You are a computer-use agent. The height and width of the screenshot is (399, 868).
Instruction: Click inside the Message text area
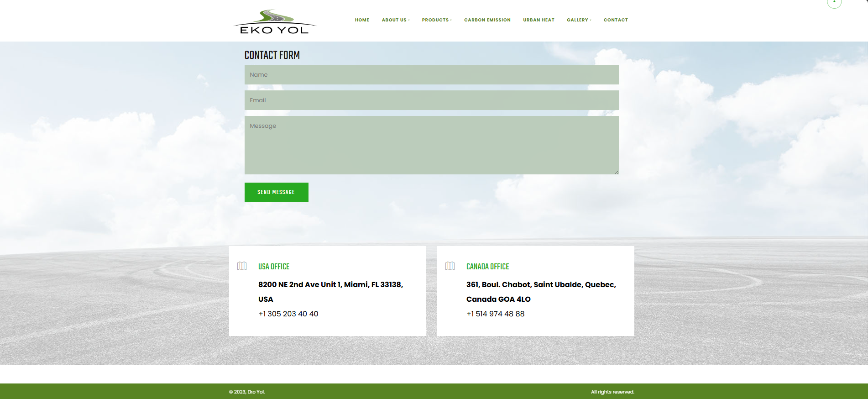coord(431,145)
